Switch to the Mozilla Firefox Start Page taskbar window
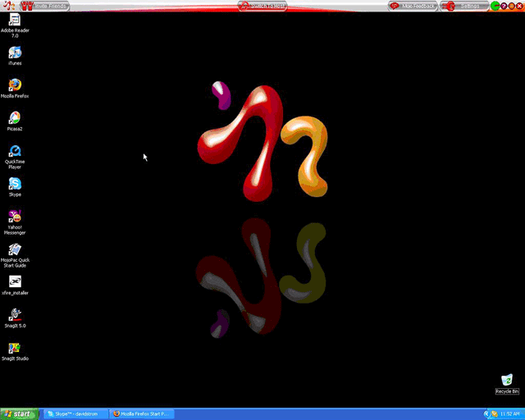This screenshot has width=525, height=420. pyautogui.click(x=142, y=414)
